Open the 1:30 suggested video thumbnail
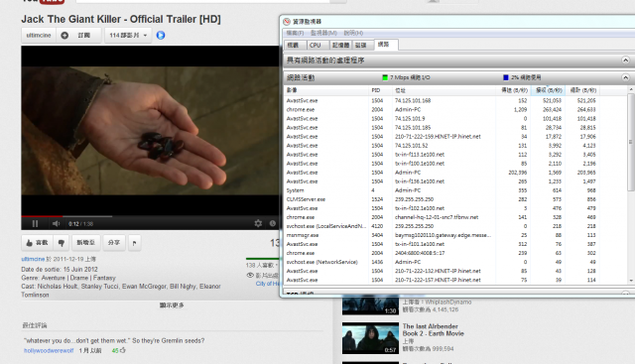 coord(370,304)
